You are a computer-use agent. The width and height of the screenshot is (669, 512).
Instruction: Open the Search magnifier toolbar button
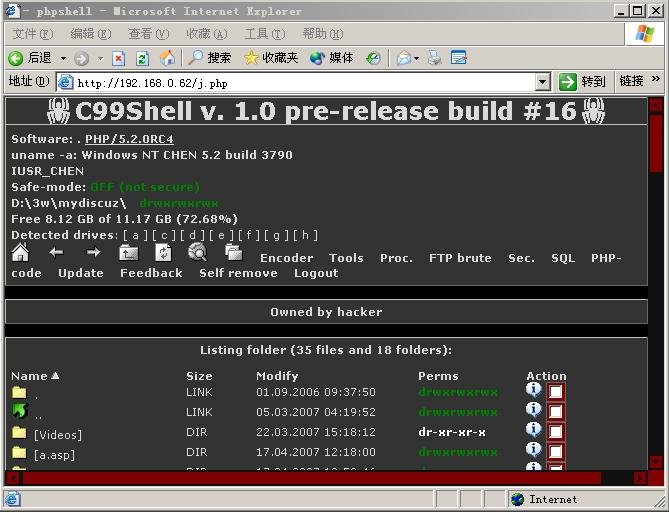coord(209,58)
